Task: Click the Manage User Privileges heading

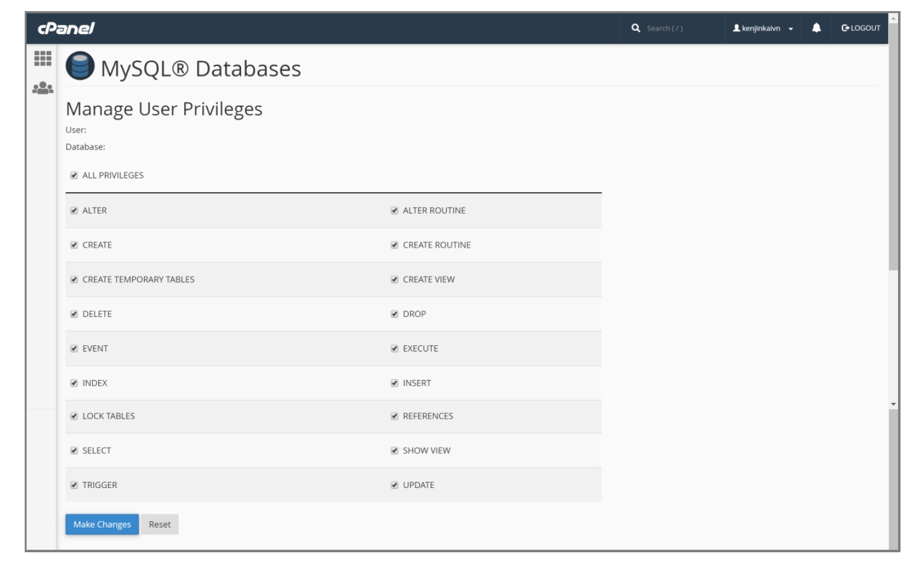Action: pyautogui.click(x=164, y=109)
